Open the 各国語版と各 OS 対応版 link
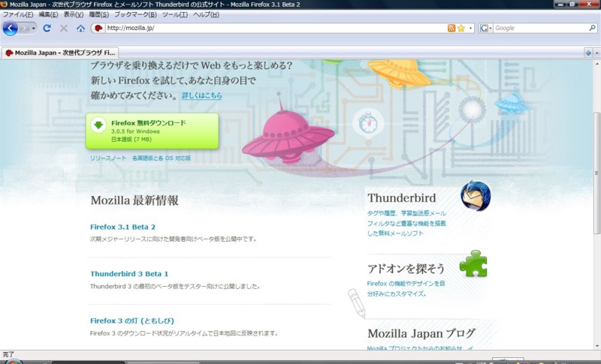The image size is (601, 364). (162, 158)
